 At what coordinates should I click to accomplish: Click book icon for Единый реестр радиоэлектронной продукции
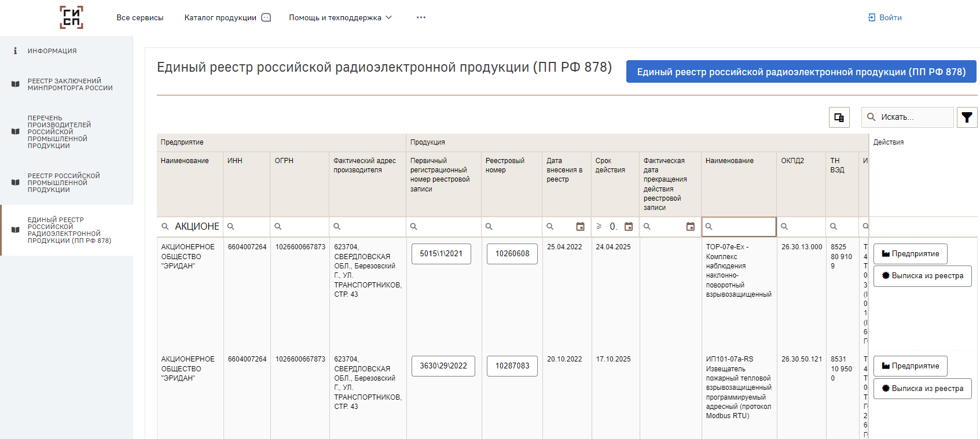point(16,230)
